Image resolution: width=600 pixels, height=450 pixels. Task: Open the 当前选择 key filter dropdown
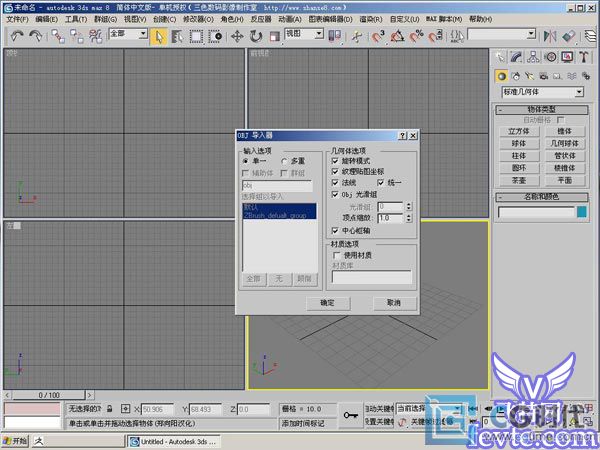tap(429, 409)
